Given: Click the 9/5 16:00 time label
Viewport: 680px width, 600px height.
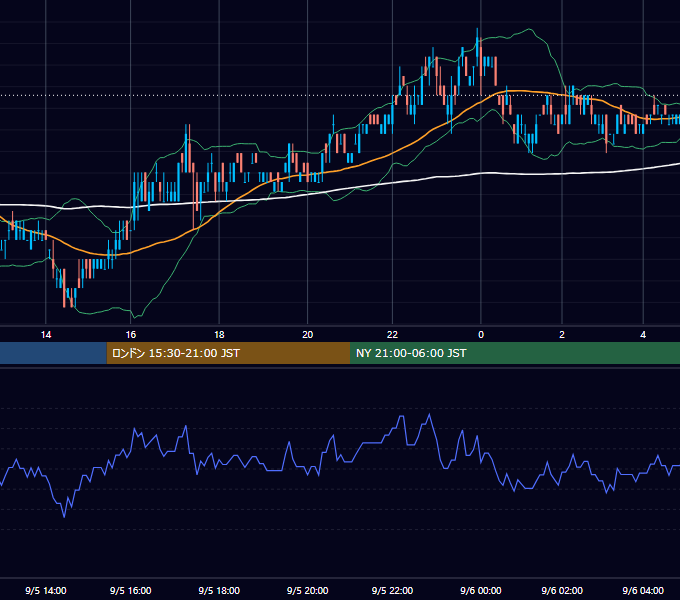Looking at the screenshot, I should pyautogui.click(x=131, y=590).
